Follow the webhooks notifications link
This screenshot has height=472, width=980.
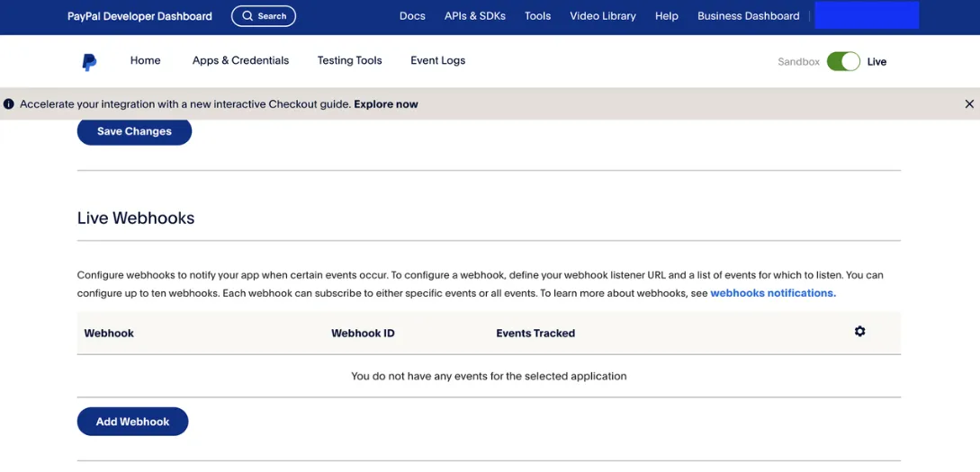[x=773, y=293]
